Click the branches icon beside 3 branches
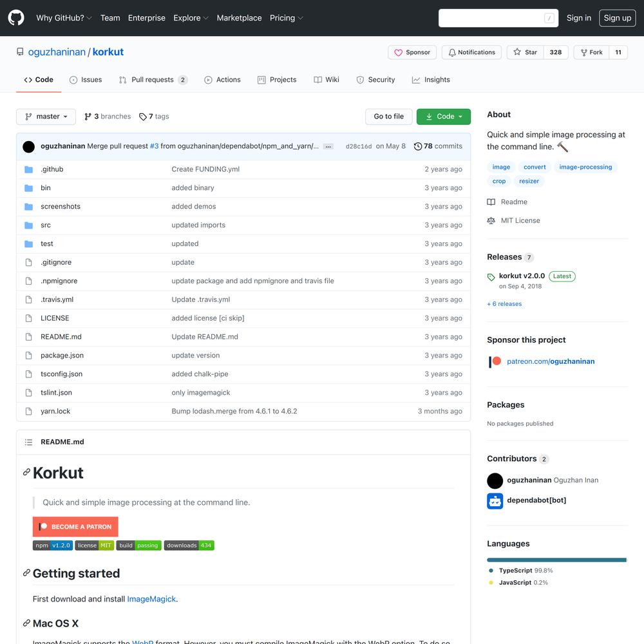644x644 pixels. click(88, 117)
